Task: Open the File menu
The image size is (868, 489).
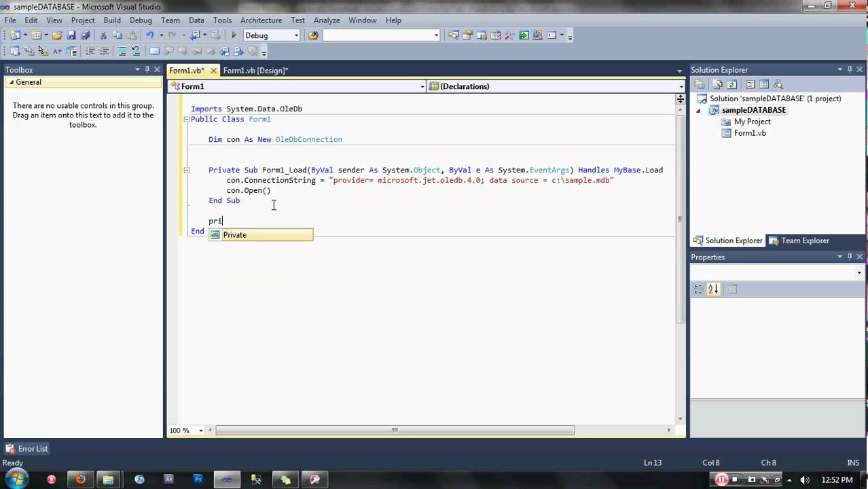Action: pyautogui.click(x=10, y=20)
